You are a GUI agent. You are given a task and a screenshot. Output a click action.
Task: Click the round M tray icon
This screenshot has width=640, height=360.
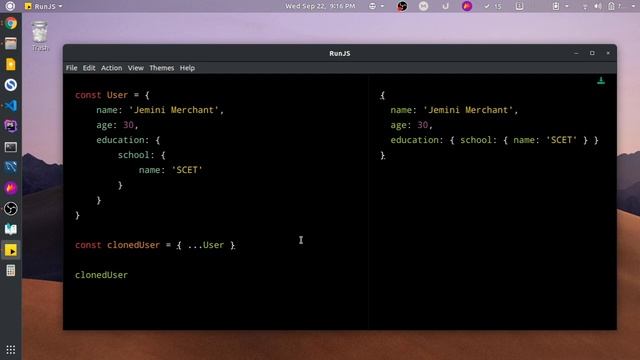tap(423, 6)
